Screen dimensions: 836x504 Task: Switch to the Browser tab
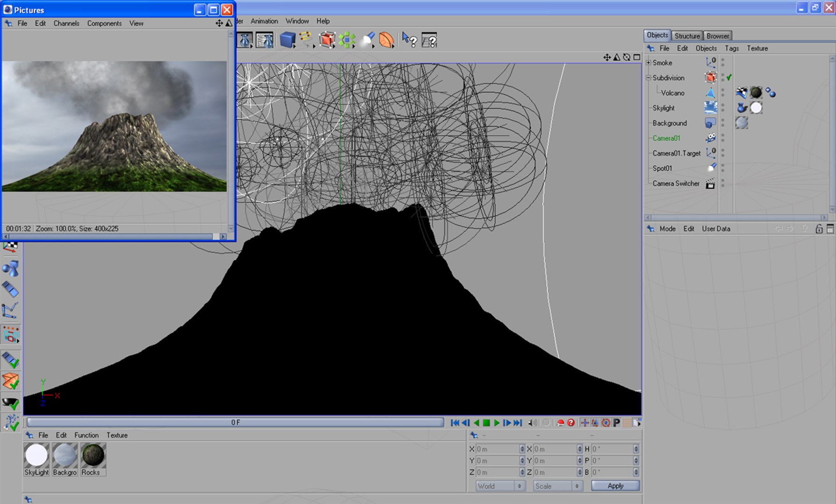tap(717, 36)
